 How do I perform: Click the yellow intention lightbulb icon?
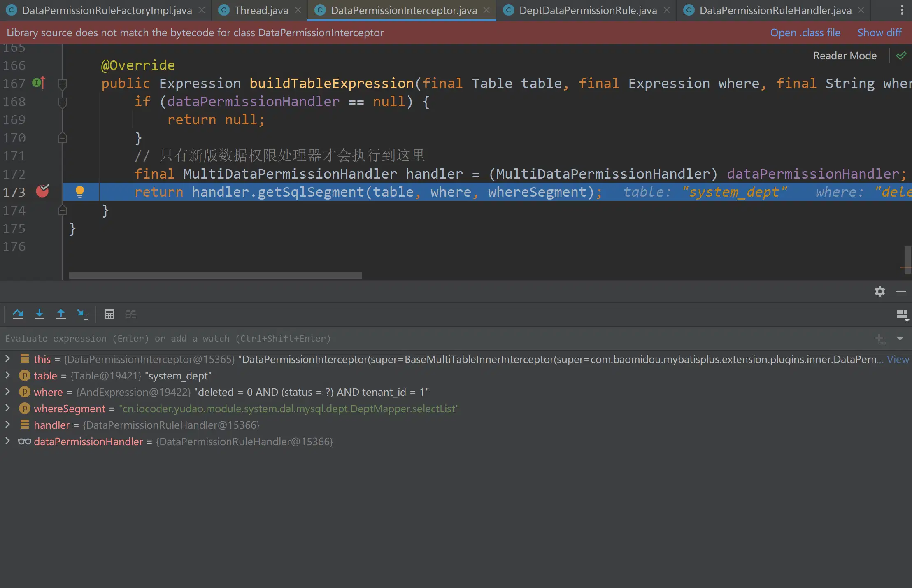80,192
